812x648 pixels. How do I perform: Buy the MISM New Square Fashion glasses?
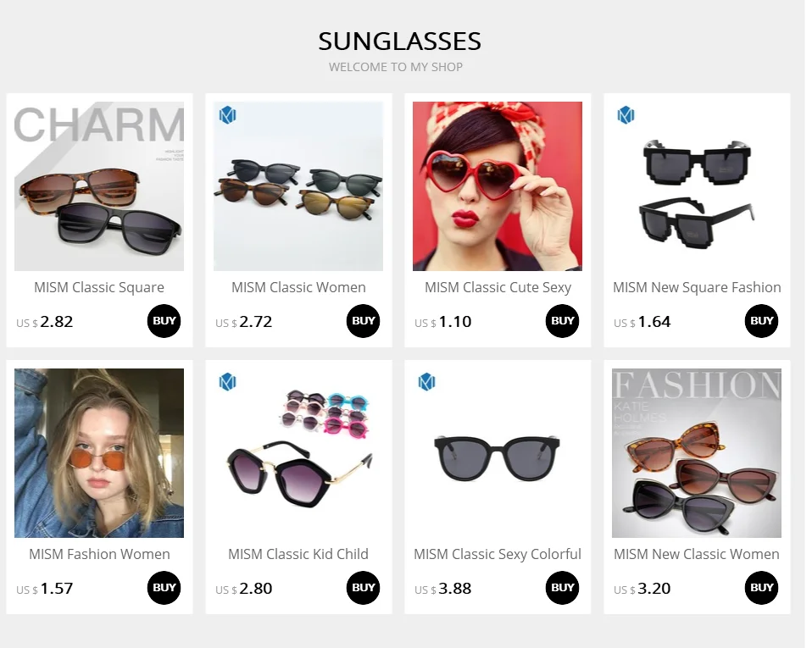click(761, 321)
